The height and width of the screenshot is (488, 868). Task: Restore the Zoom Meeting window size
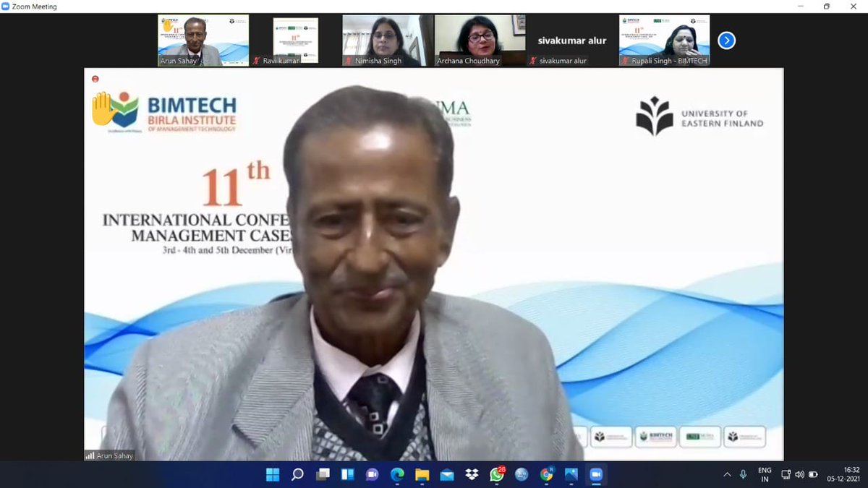click(827, 7)
